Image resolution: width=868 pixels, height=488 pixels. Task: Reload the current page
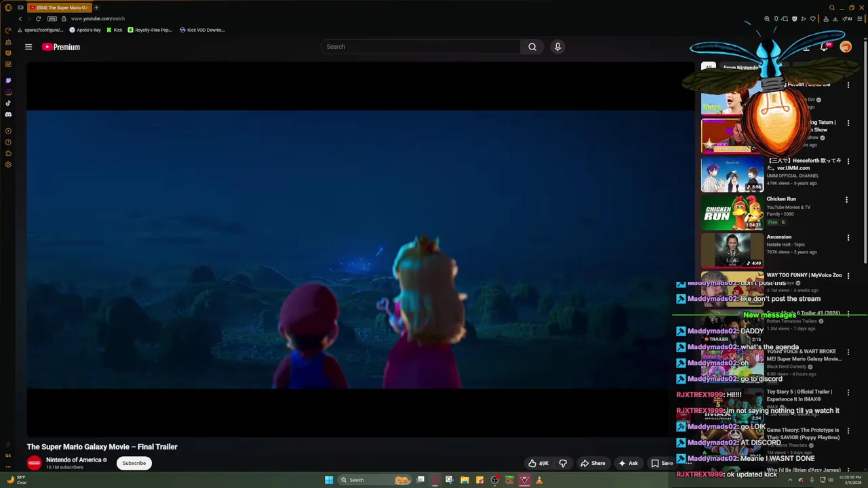[x=38, y=18]
